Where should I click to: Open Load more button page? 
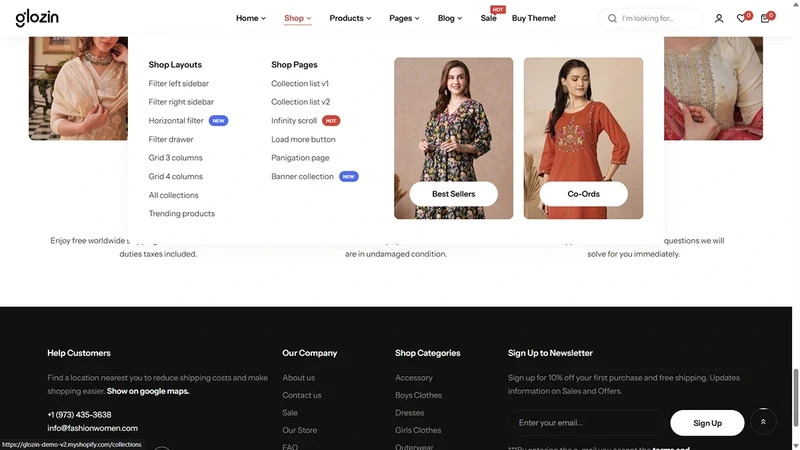tap(303, 139)
